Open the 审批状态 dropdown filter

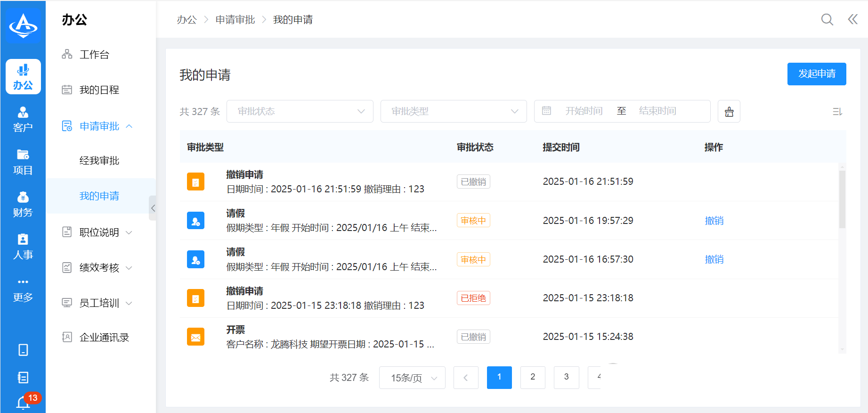[x=300, y=111]
